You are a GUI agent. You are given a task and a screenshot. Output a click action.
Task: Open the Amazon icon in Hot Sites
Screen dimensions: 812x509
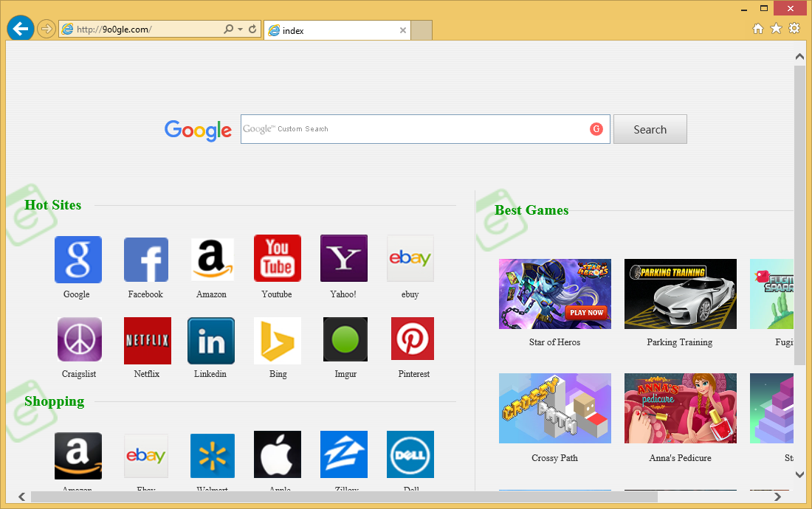[213, 260]
